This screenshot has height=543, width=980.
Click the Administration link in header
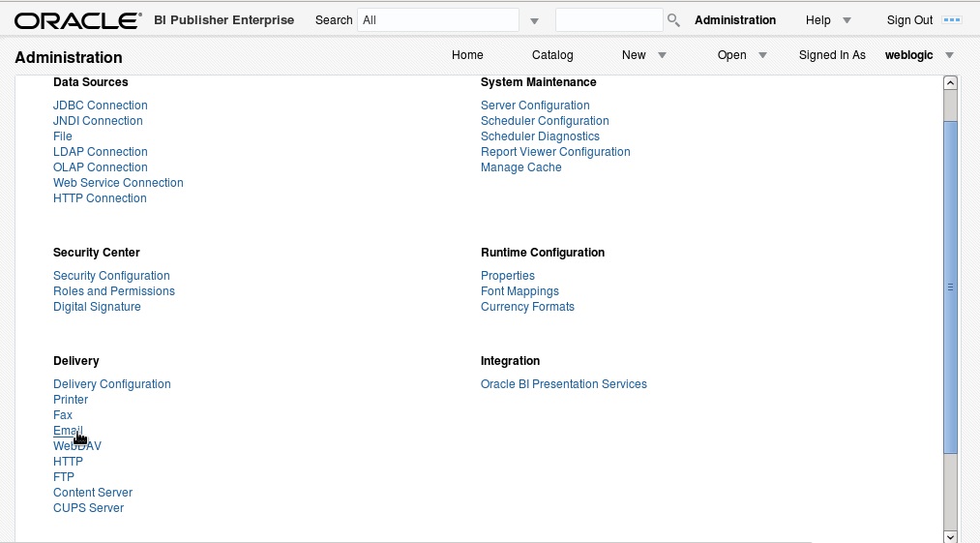pyautogui.click(x=735, y=20)
